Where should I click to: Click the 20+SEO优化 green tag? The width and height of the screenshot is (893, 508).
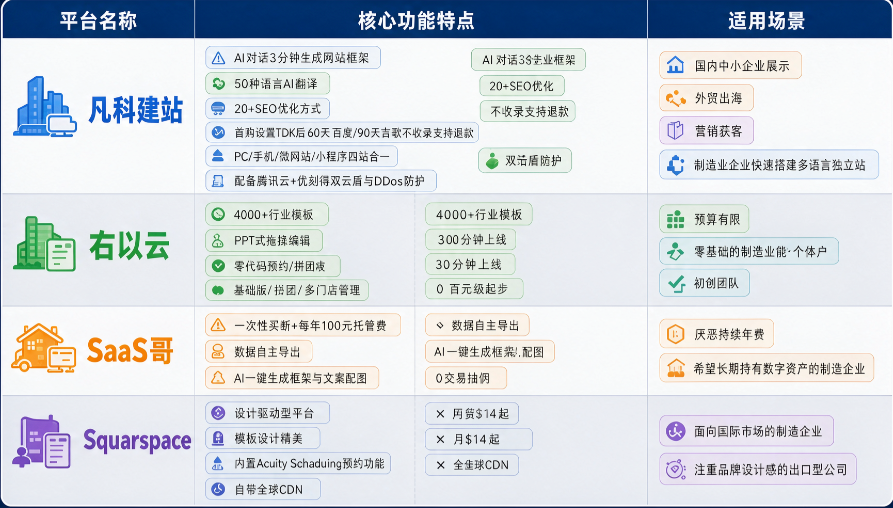pos(522,86)
